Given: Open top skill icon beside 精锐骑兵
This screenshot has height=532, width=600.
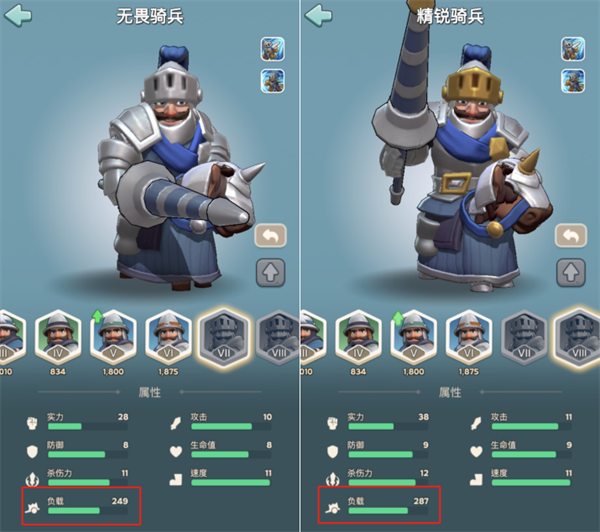Looking at the screenshot, I should (573, 49).
